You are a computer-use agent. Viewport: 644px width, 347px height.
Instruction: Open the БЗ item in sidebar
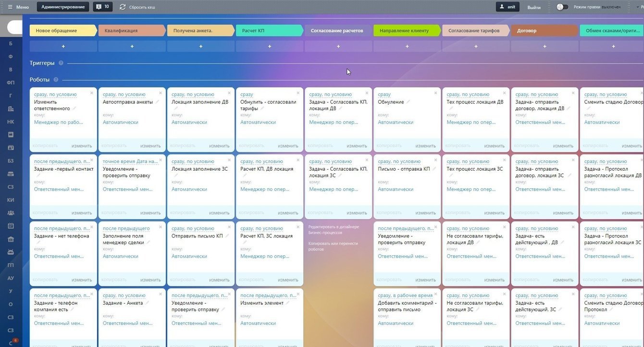[11, 161]
